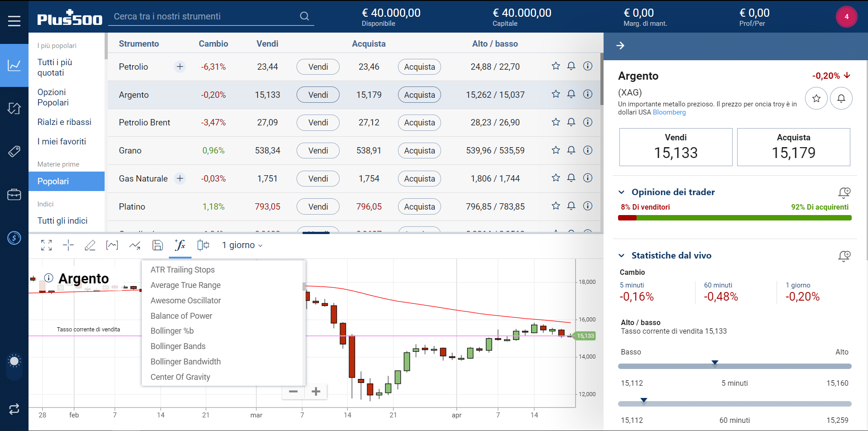Open the hamburger main menu
This screenshot has height=431, width=868.
(x=14, y=21)
